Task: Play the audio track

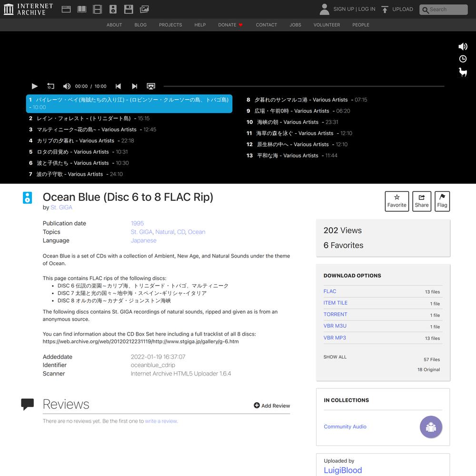Action: pyautogui.click(x=35, y=86)
